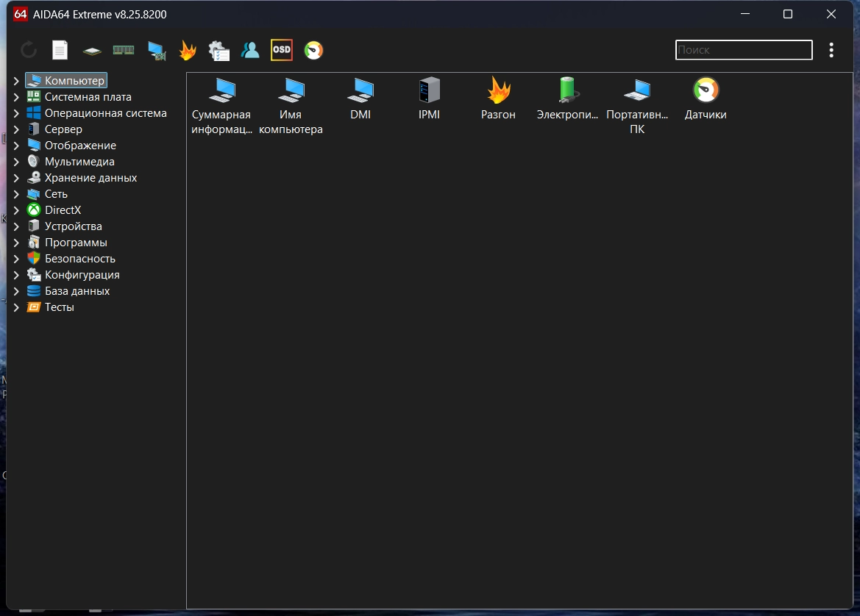Open the three-dot menu button
The height and width of the screenshot is (616, 860).
(x=831, y=50)
